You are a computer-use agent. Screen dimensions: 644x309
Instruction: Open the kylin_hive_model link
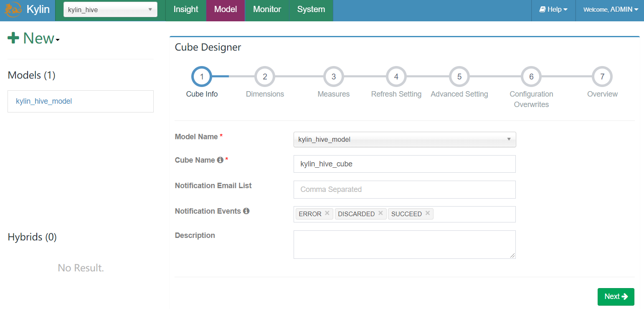tap(44, 101)
